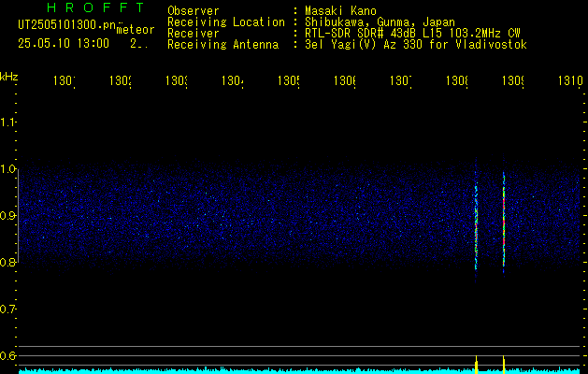Click the kHz axis unit label
This screenshot has height=374, width=588.
(8, 77)
